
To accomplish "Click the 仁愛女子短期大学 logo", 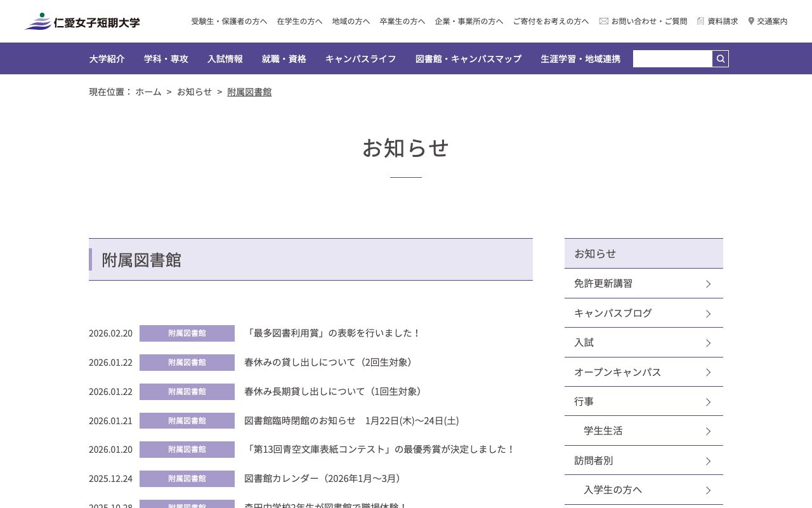I will (81, 21).
